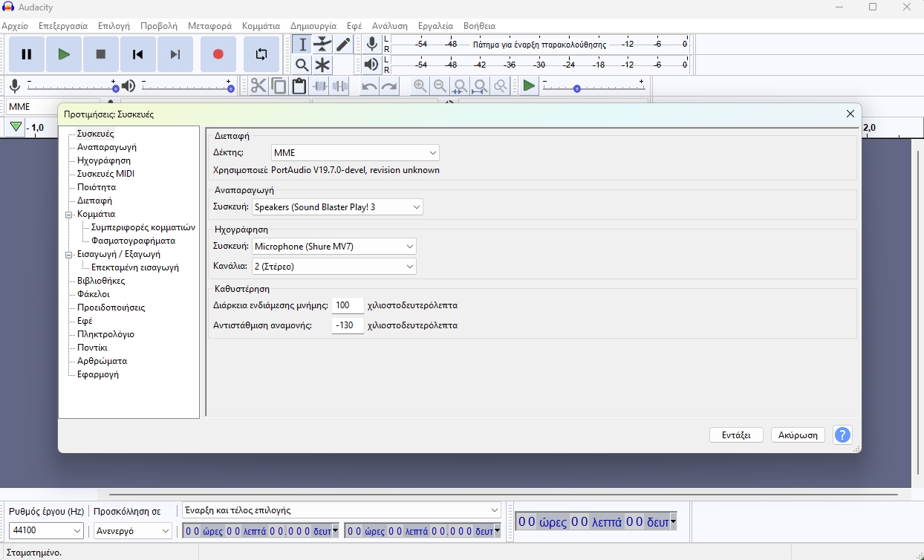Open the Δέκτης MME dropdown
Screen dimensions: 924x560
[355, 153]
